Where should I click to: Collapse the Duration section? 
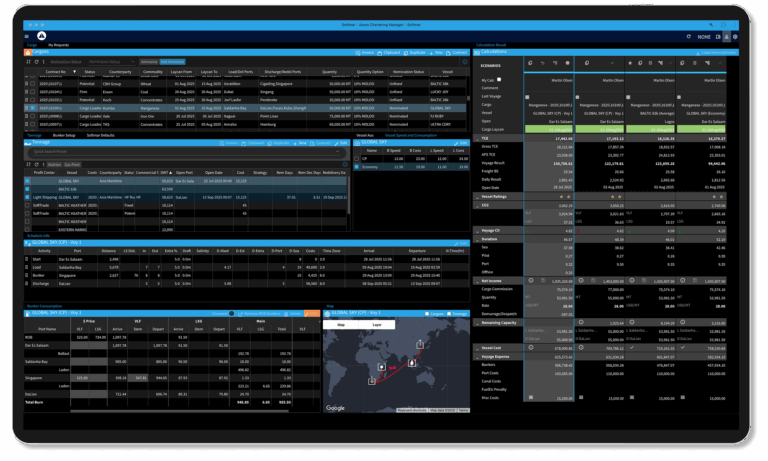[478, 239]
